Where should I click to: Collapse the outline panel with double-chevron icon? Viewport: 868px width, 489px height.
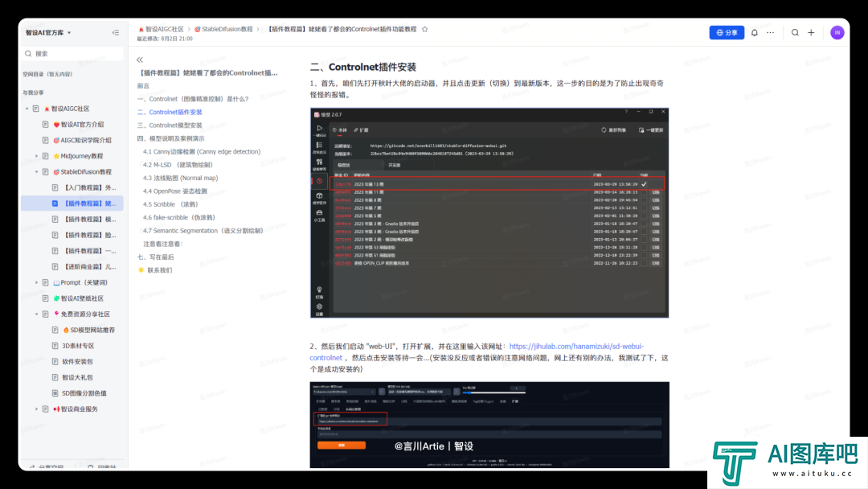coord(140,60)
